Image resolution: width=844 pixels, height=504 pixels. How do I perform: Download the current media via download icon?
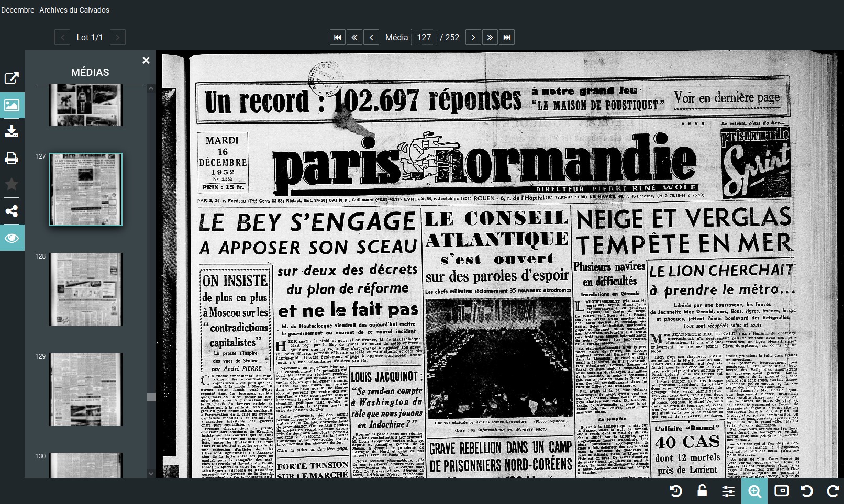tap(12, 131)
